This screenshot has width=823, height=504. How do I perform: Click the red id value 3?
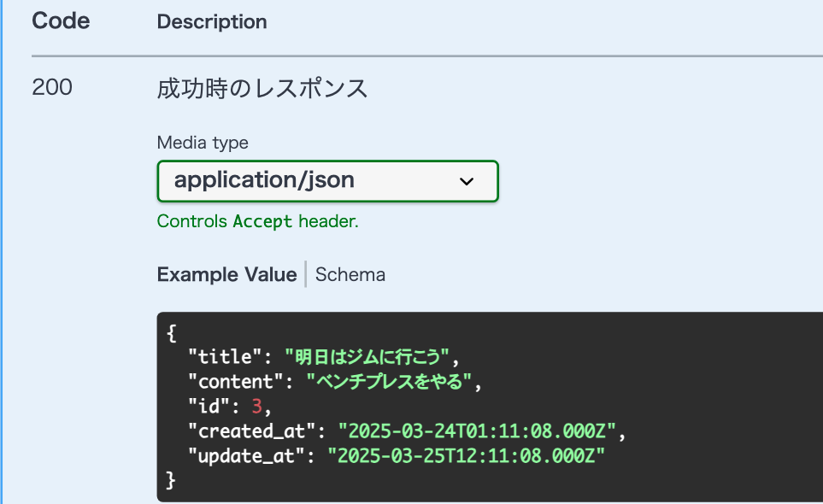(x=256, y=406)
